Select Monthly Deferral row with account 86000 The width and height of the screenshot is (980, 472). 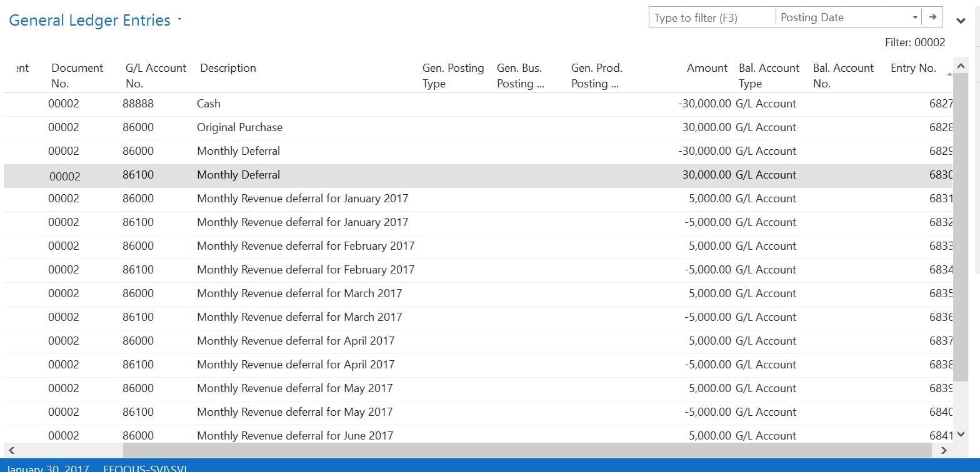coord(477,151)
